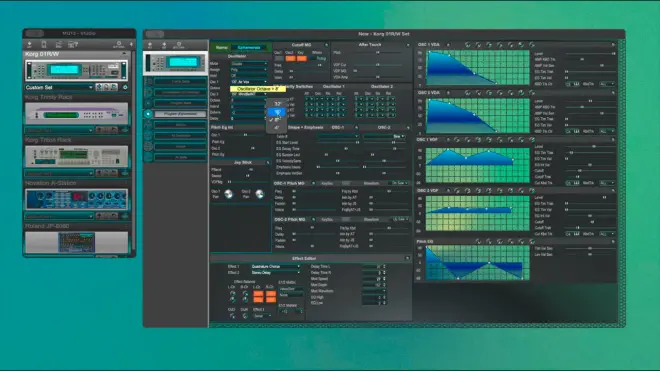Select the last sidebar item in the editor list
660x371 pixels.
coord(180,157)
